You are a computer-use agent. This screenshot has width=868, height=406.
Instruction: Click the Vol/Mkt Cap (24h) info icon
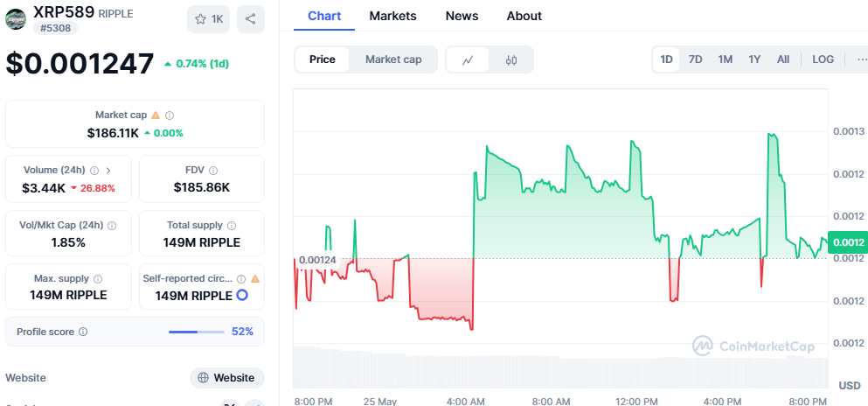[112, 226]
